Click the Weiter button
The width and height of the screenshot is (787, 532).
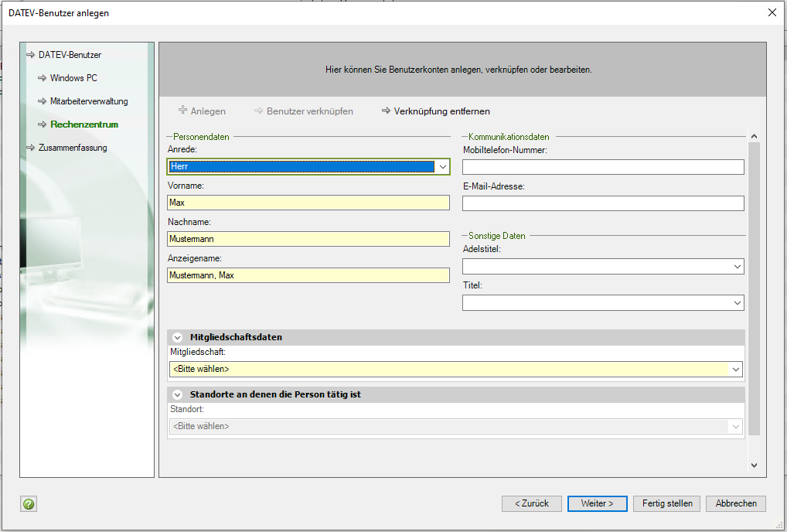[x=598, y=503]
